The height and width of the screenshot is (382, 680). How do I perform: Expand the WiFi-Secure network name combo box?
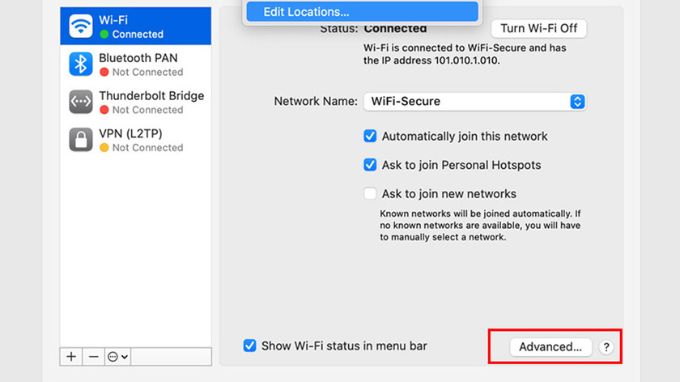coord(475,101)
